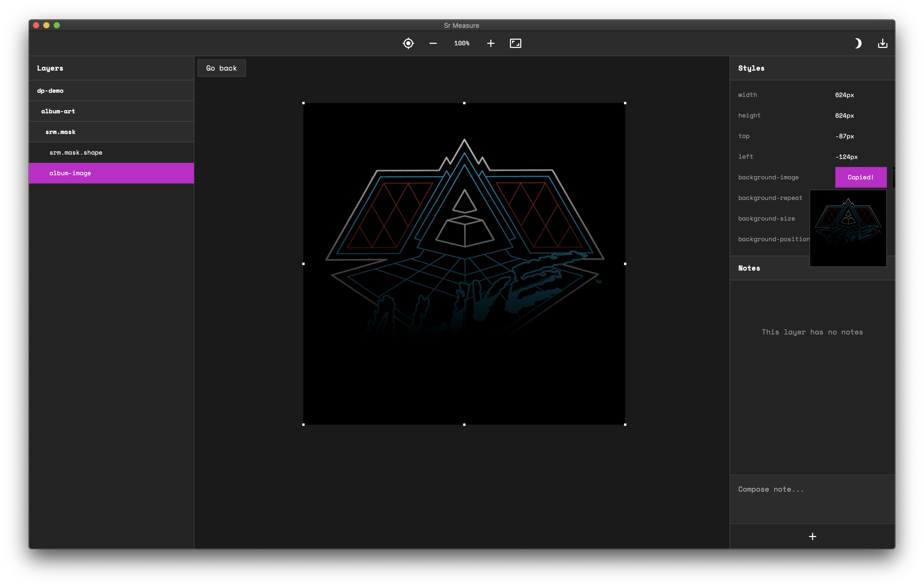Zoom in with the plus icon
Screen dimensions: 924x587
[490, 43]
